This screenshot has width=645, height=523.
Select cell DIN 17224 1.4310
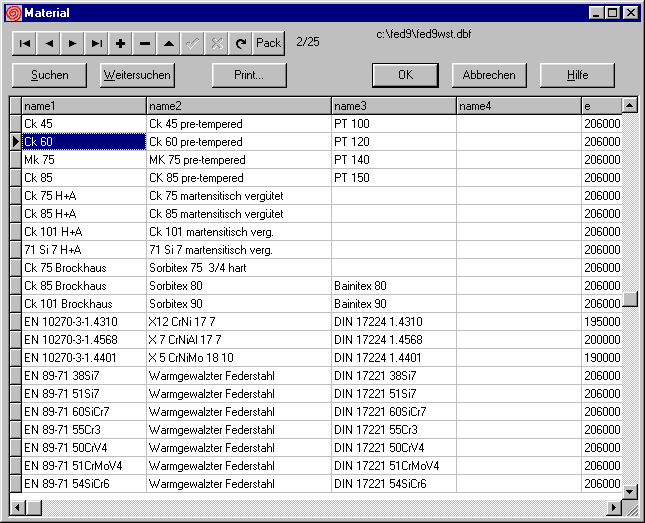[x=394, y=322]
